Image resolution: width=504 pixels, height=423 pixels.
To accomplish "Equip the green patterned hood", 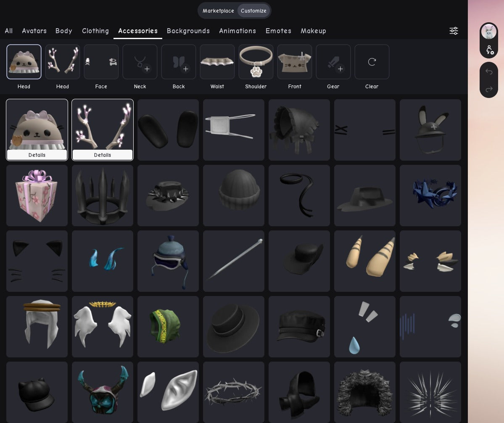I will pos(168,327).
